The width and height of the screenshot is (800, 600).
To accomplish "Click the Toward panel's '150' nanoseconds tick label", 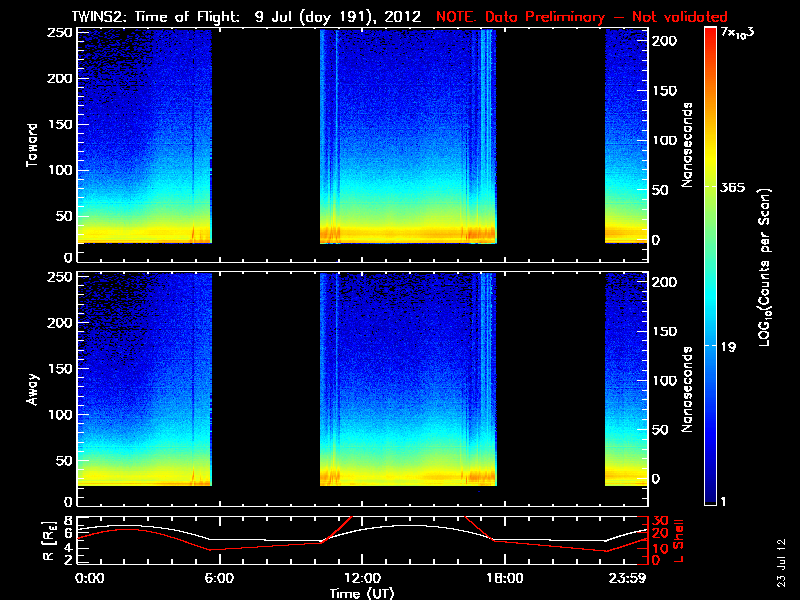I will point(665,91).
